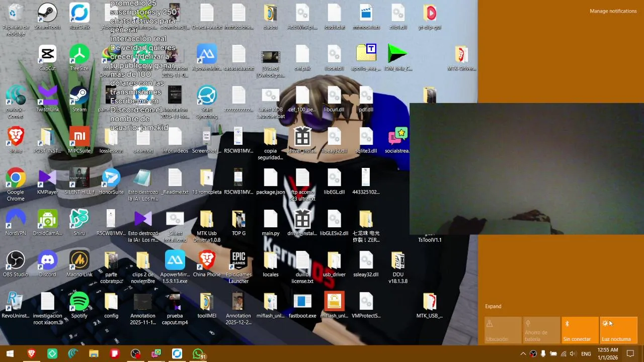Image resolution: width=644 pixels, height=362 pixels.
Task: Open File Explorer from the taskbar
Action: [x=94, y=354]
